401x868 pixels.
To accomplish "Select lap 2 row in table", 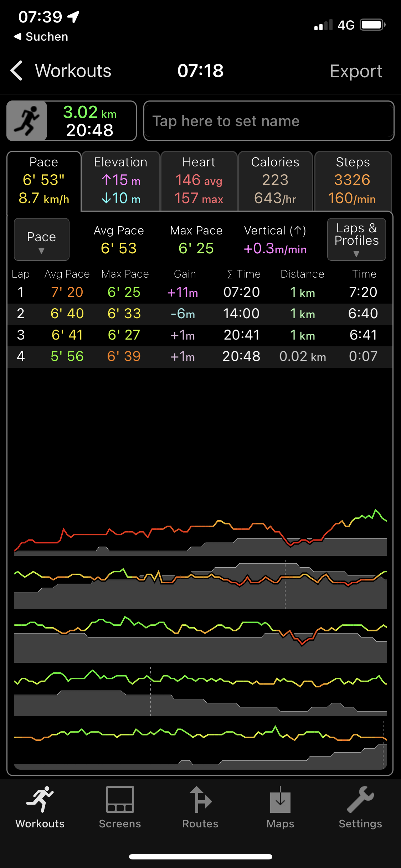I will tap(200, 314).
